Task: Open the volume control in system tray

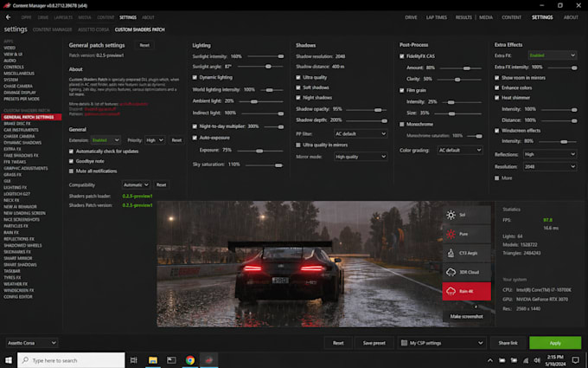Action: (537, 360)
